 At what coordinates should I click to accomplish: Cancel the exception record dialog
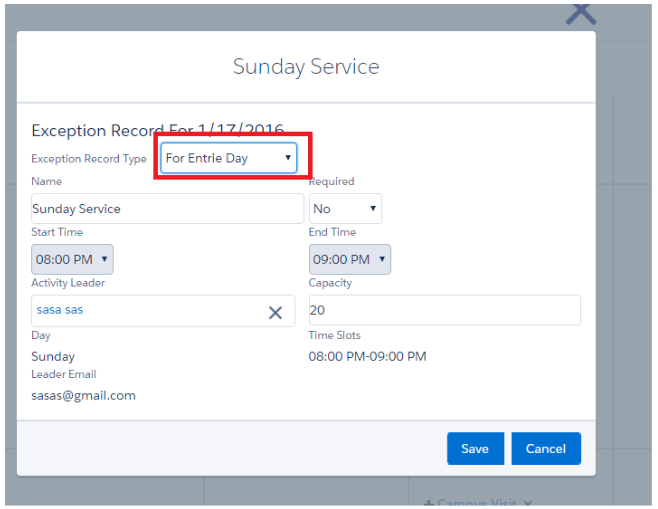[545, 449]
